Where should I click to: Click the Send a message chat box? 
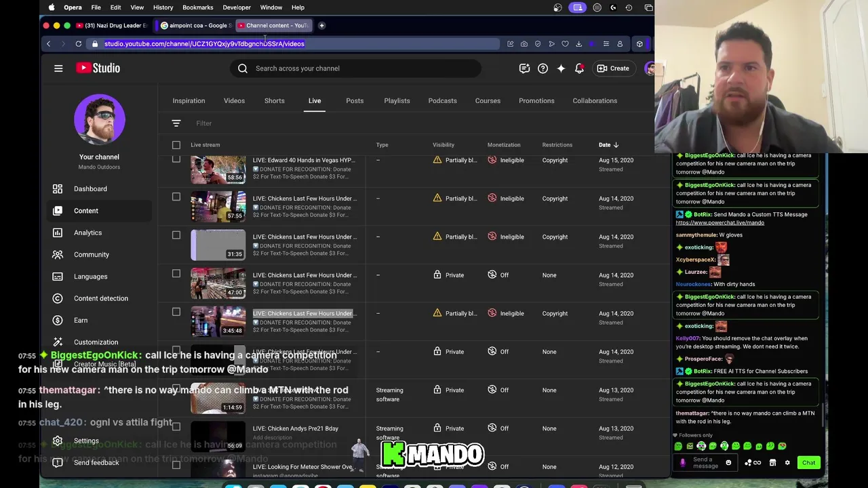tap(705, 463)
